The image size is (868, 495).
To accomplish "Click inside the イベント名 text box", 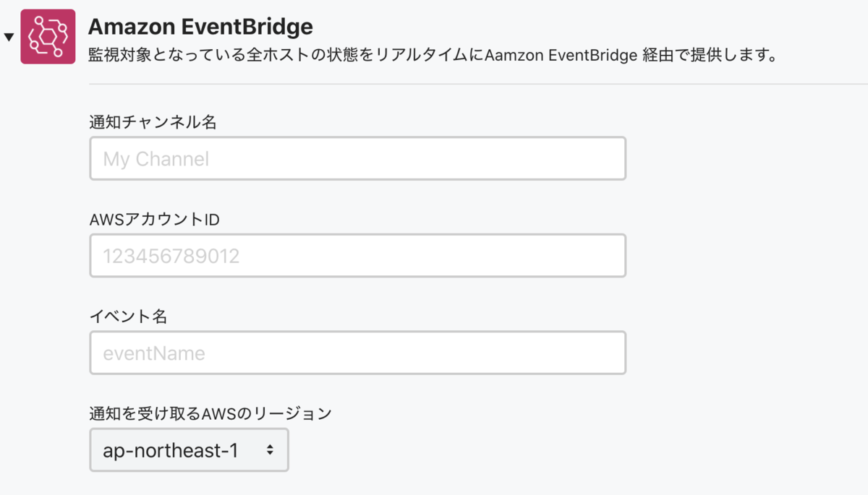I will pos(357,352).
